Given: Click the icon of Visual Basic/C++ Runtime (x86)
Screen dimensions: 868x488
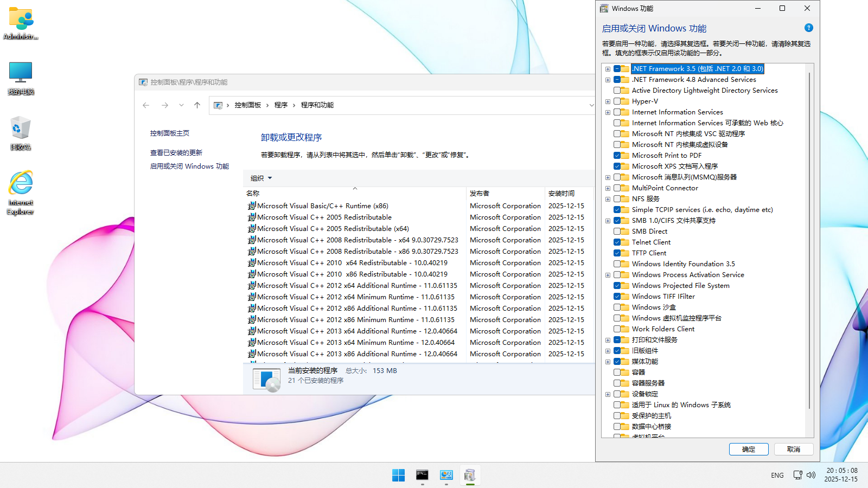Looking at the screenshot, I should tap(252, 206).
